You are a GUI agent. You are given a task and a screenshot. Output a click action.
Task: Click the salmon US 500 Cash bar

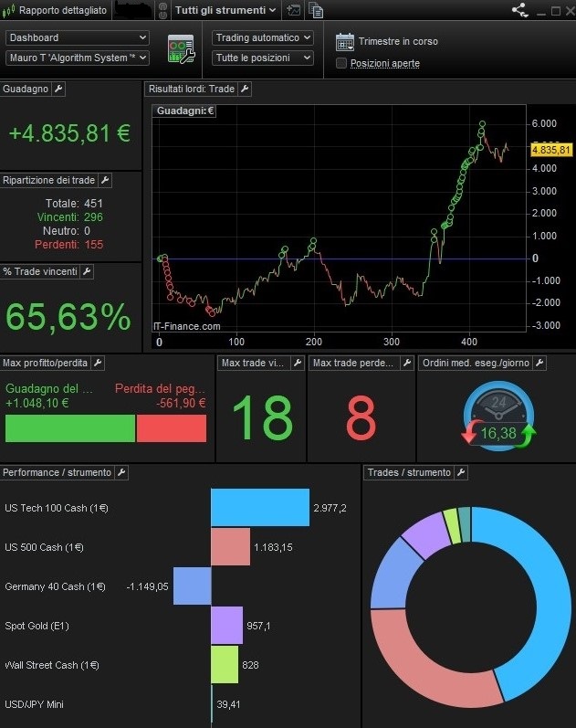(231, 547)
